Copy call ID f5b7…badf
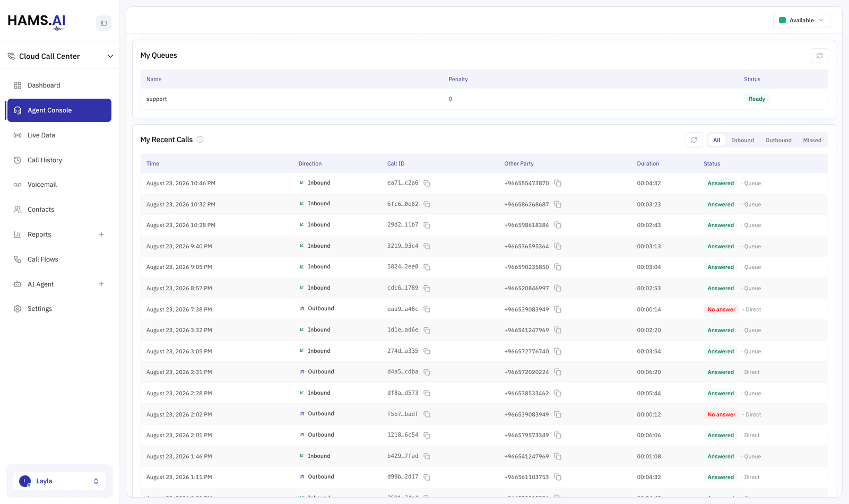This screenshot has height=504, width=849. pyautogui.click(x=427, y=414)
